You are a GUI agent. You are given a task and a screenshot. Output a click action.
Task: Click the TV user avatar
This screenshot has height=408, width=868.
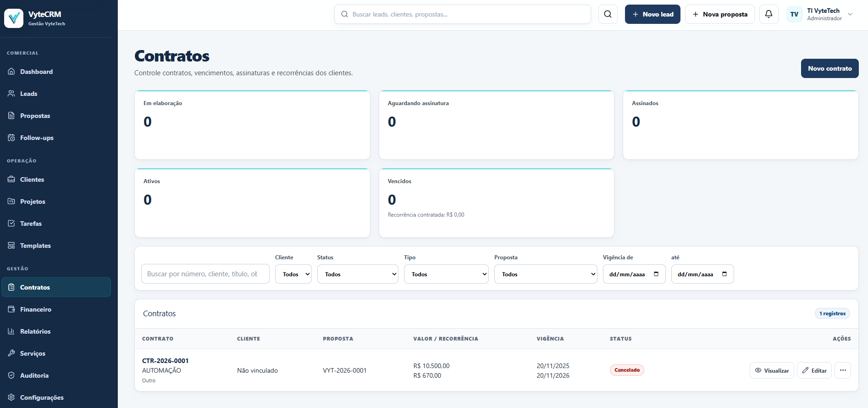tap(795, 14)
